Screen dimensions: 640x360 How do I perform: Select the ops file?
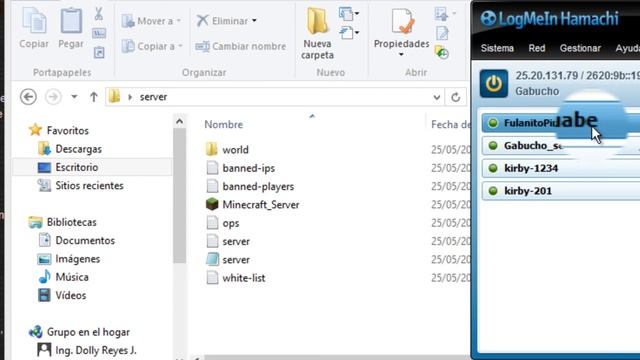[x=222, y=223]
